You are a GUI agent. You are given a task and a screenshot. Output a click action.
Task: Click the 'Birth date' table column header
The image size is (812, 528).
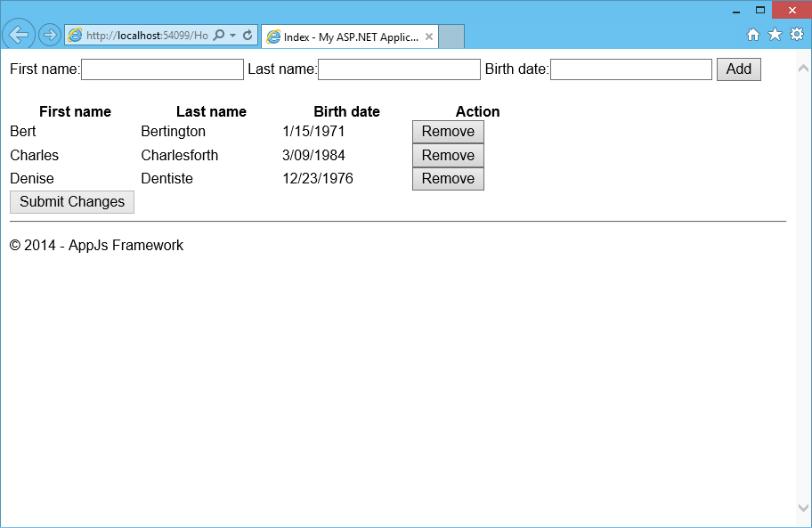point(346,112)
